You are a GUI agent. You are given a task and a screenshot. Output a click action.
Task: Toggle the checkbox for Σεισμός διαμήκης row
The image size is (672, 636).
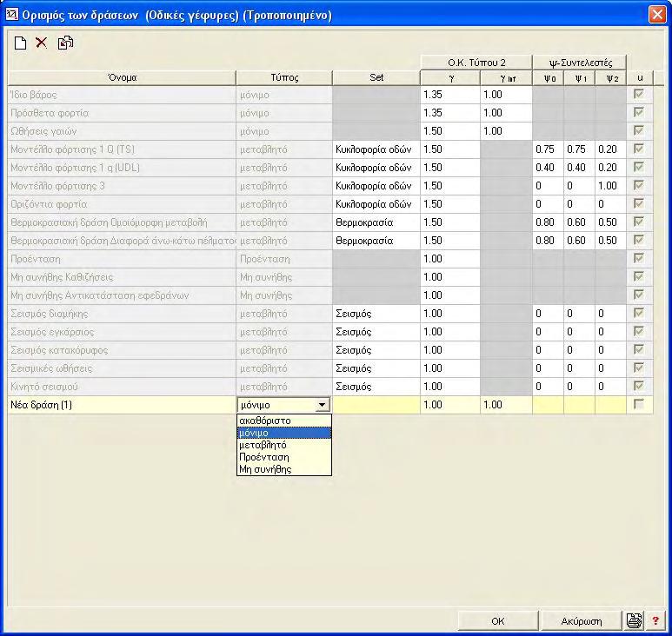[639, 313]
